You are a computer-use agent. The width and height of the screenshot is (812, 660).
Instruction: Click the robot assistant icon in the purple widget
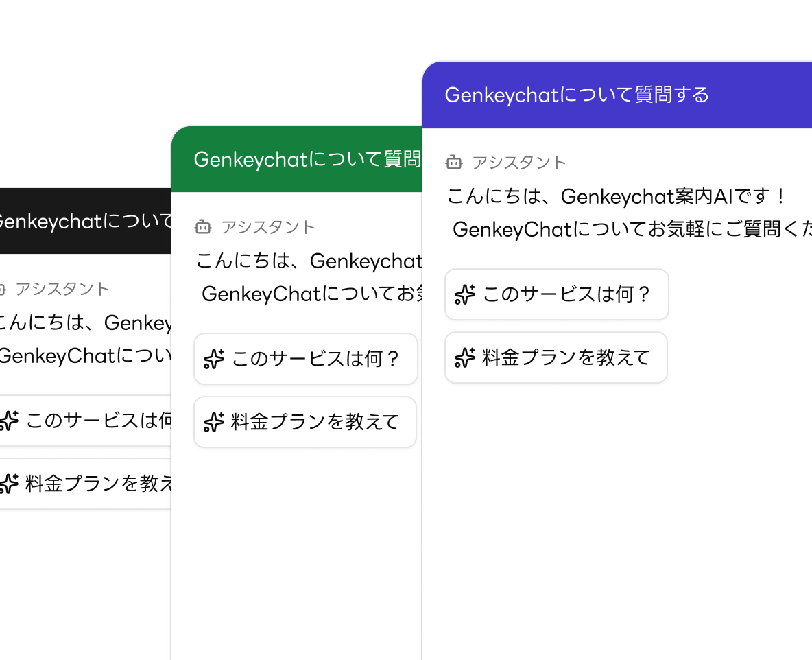(453, 162)
